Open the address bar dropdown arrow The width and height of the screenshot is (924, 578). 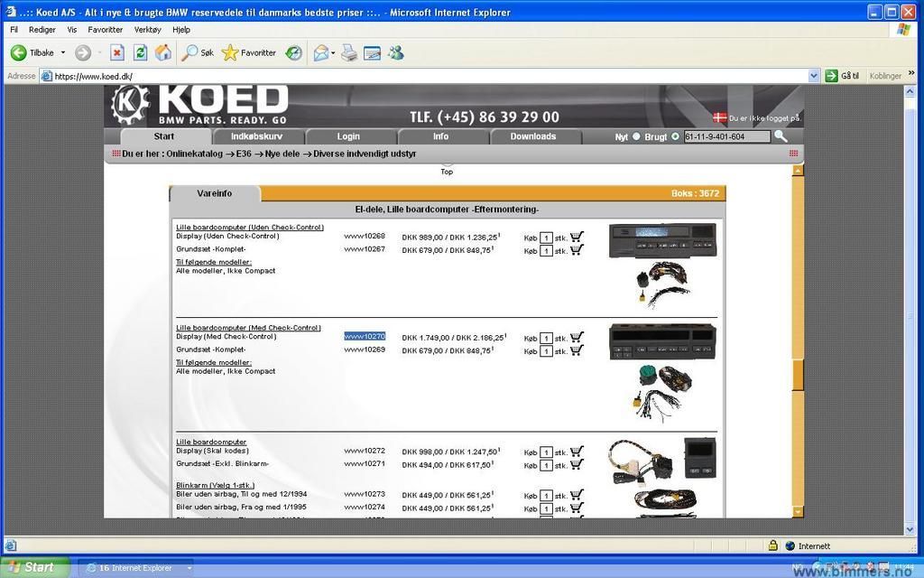[x=814, y=76]
